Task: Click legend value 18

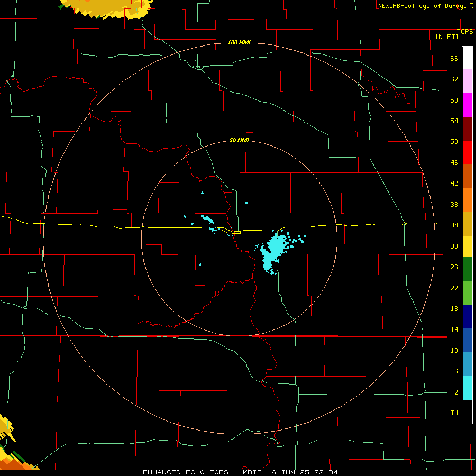Action: [454, 309]
